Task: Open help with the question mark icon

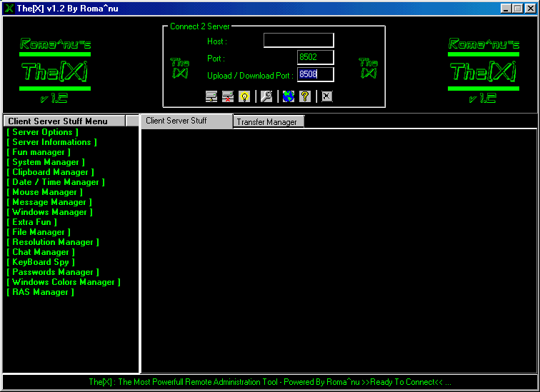Action: [305, 96]
